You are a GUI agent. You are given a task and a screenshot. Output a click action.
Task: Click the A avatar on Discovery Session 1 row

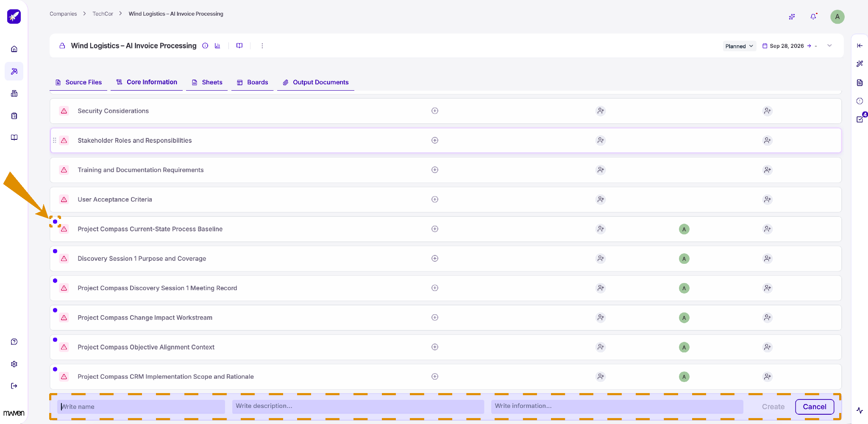[x=684, y=259]
